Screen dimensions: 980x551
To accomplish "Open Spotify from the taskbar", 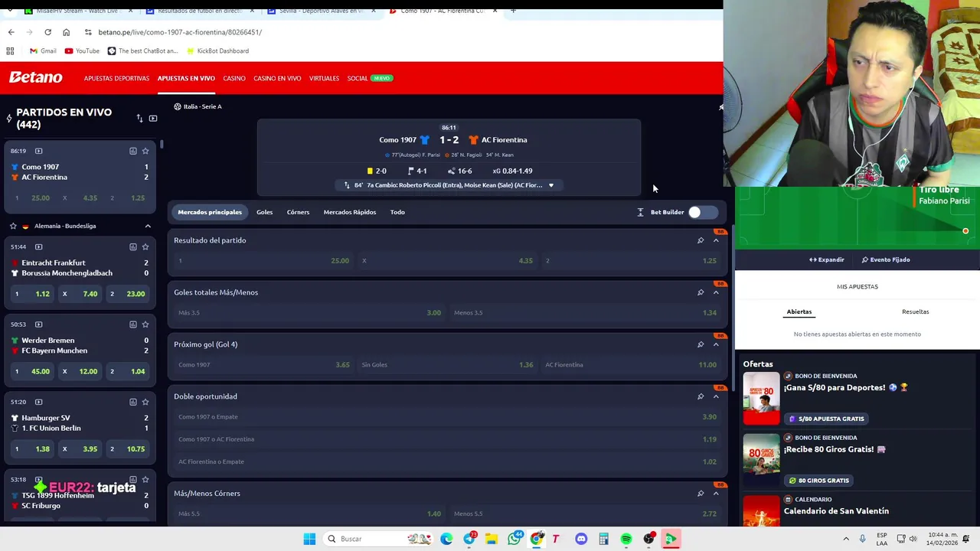I will (x=626, y=539).
